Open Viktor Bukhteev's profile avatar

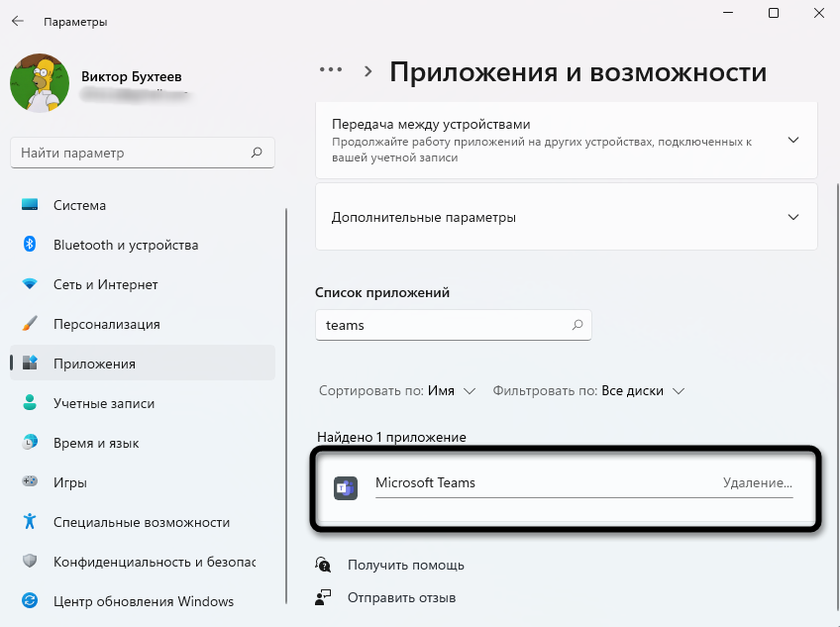40,83
